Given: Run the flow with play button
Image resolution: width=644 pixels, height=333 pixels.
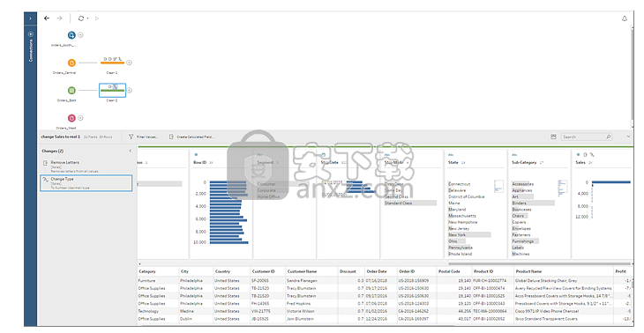Looking at the screenshot, I should click(97, 18).
